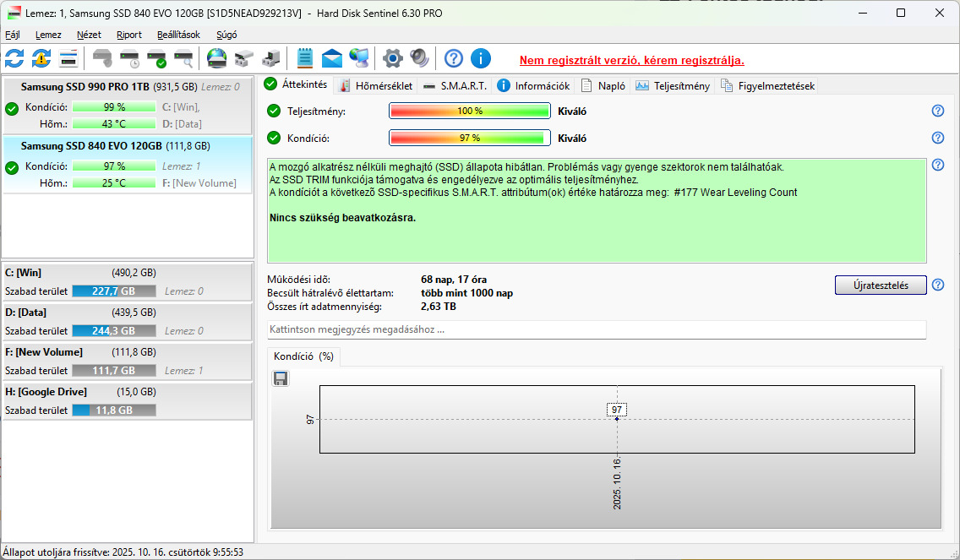
Task: Click the help icon beside Teljesítmény bar
Action: coord(937,111)
